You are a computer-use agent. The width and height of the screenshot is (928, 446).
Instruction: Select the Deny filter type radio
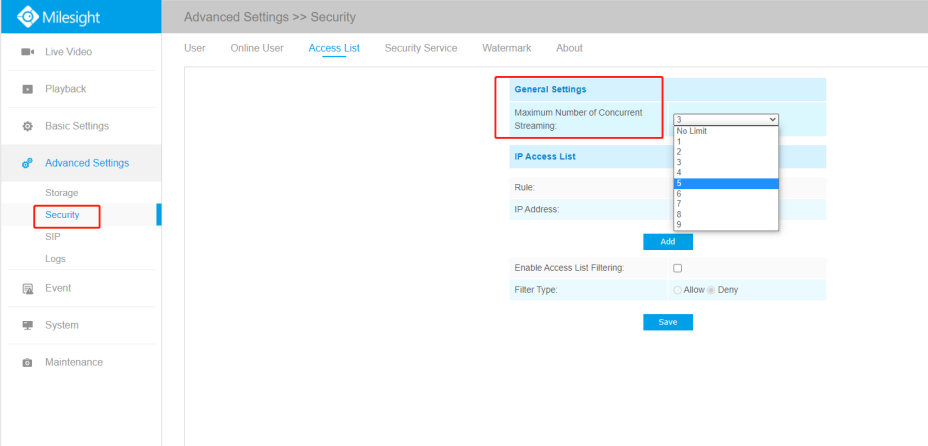[x=711, y=290]
